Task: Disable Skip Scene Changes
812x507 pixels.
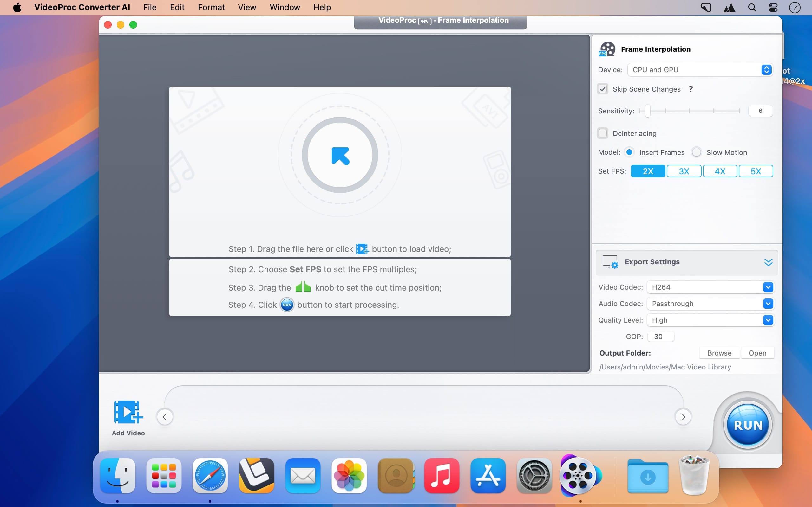Action: pyautogui.click(x=602, y=88)
